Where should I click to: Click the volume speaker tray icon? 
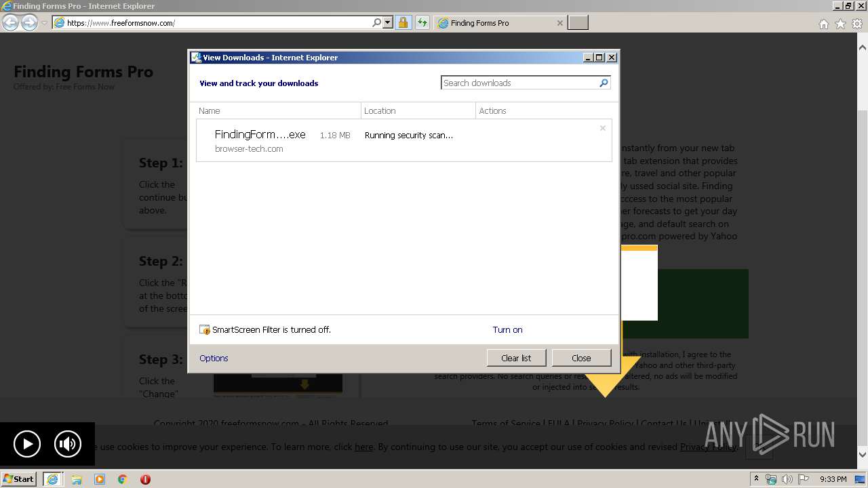(x=787, y=479)
